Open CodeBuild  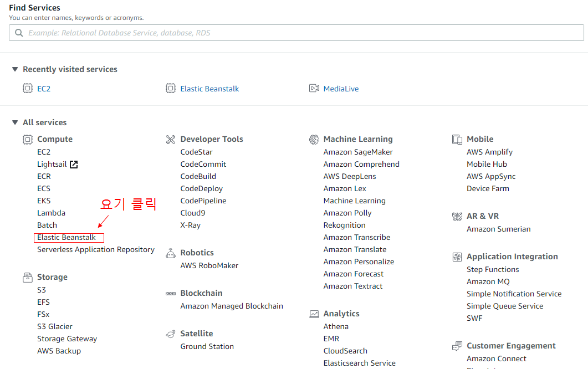(198, 176)
